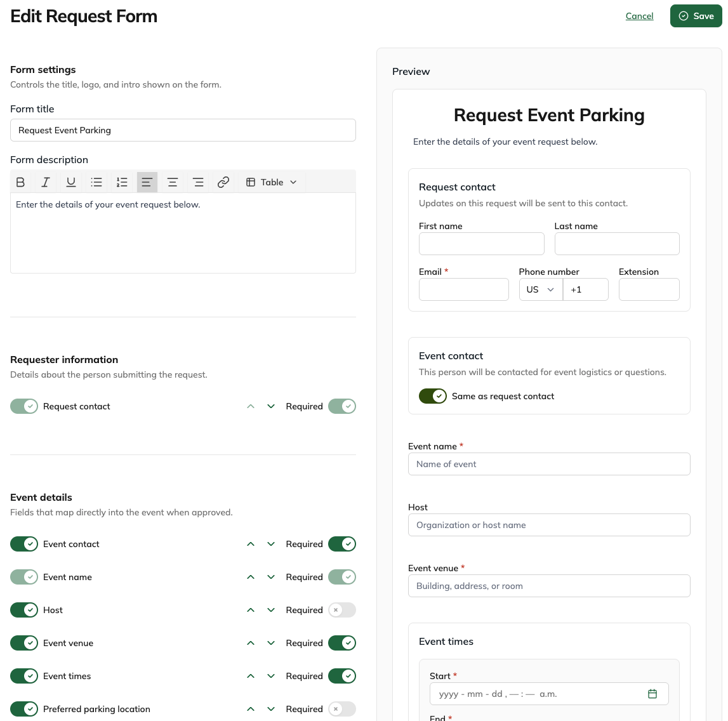Move Host field down

pos(271,610)
